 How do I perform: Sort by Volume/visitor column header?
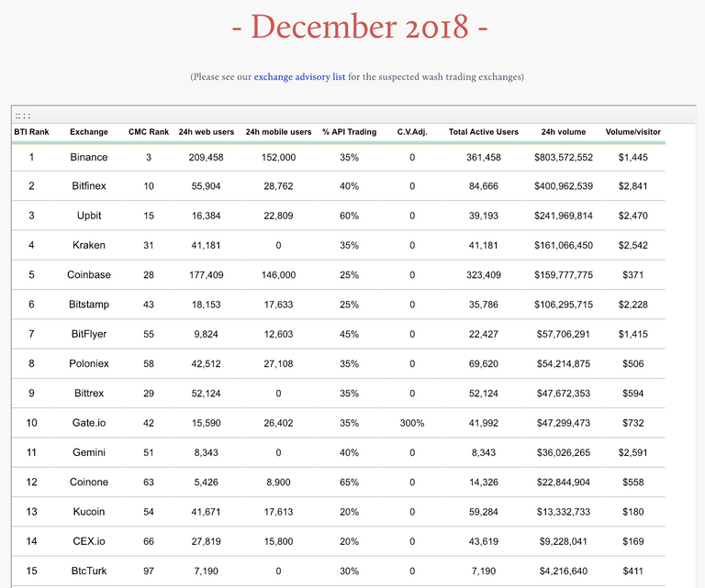coord(633,132)
